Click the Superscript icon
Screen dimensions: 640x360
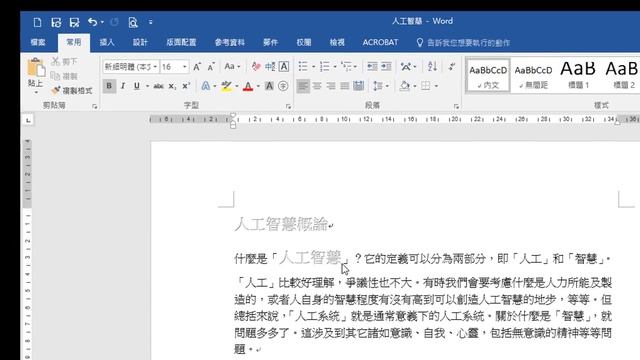[186, 86]
